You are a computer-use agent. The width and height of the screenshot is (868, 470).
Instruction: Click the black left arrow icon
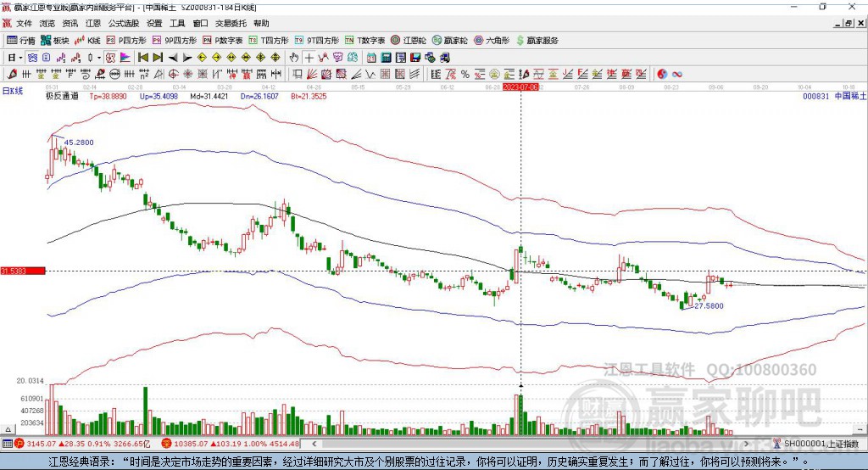(173, 58)
